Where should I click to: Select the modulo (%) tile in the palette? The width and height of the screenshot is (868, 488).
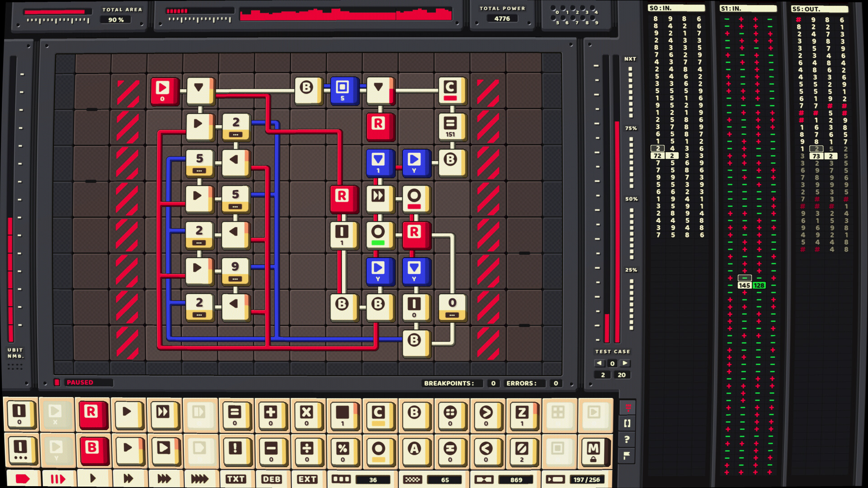pos(344,450)
